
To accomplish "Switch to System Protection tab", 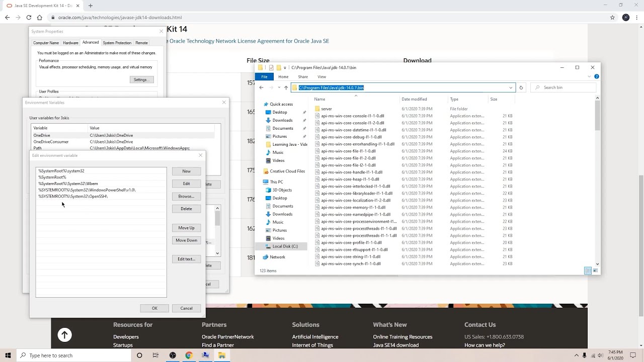I will click(x=117, y=43).
